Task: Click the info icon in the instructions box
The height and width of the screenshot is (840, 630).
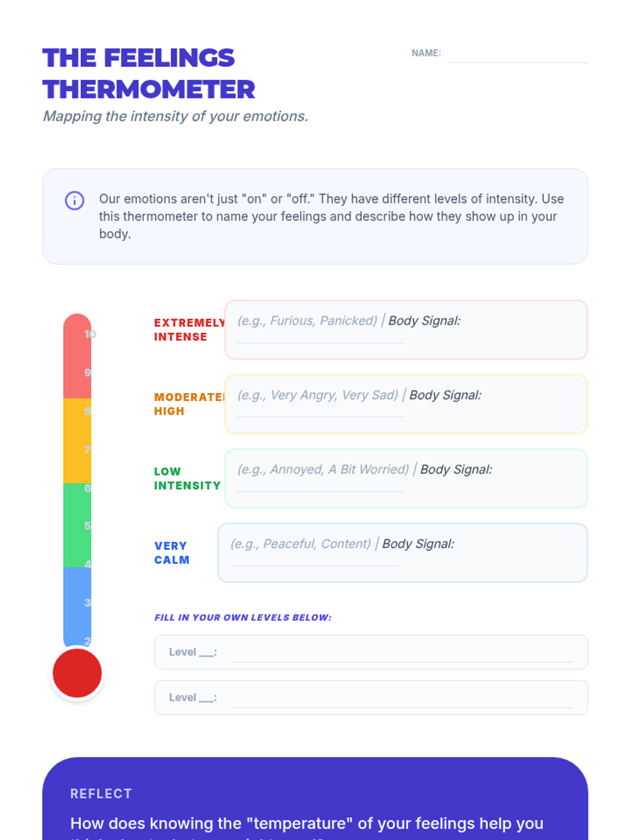Action: 75,201
